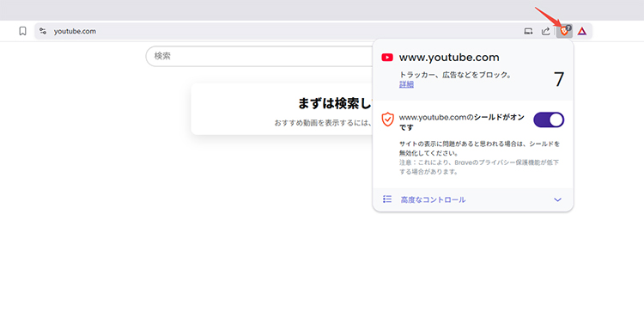Click the bookmark icon left of address bar

22,31
